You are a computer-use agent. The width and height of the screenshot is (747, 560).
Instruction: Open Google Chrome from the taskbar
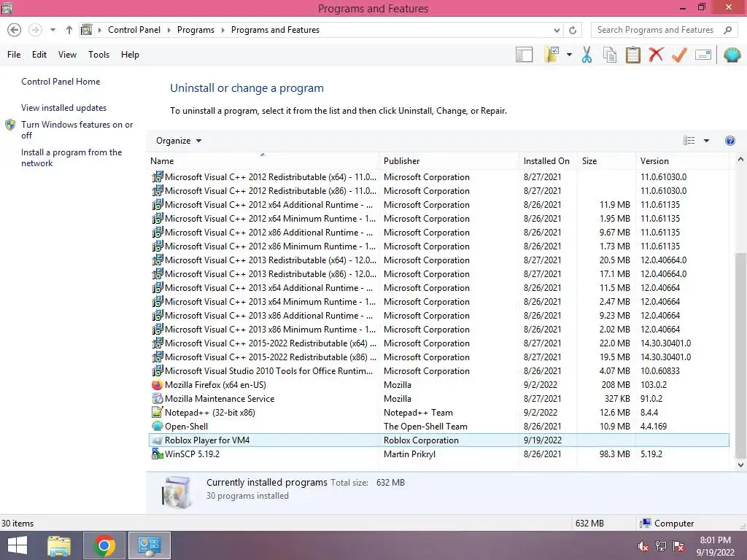pyautogui.click(x=104, y=545)
